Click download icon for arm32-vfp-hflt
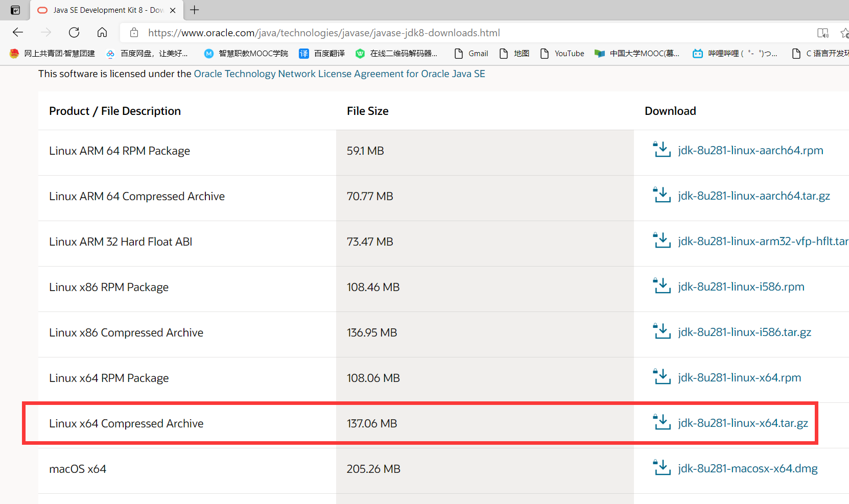Screen dimensions: 849x504 tap(662, 241)
